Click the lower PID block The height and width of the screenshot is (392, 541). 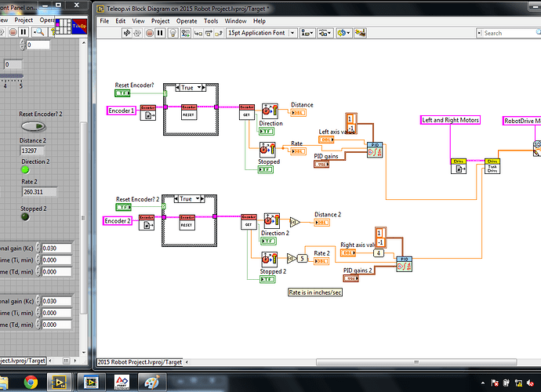pyautogui.click(x=404, y=264)
